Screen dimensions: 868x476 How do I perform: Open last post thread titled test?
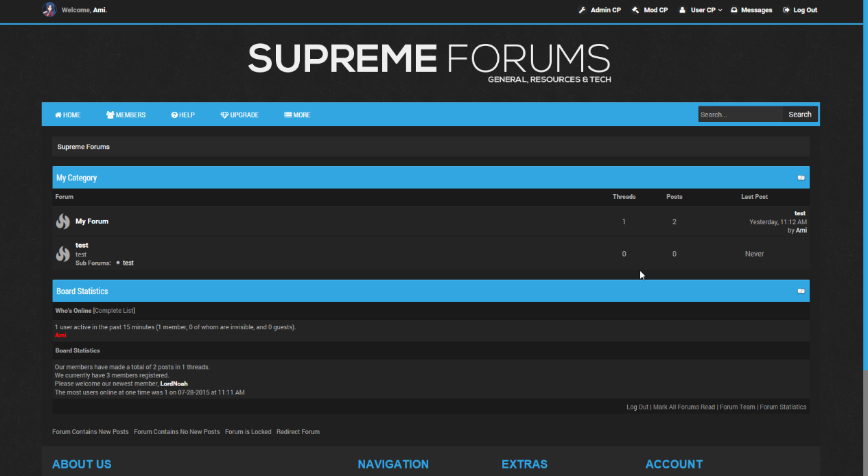tap(800, 213)
